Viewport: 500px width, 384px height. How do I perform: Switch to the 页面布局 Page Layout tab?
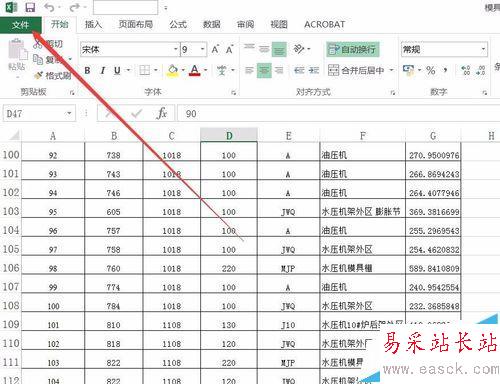coord(136,24)
